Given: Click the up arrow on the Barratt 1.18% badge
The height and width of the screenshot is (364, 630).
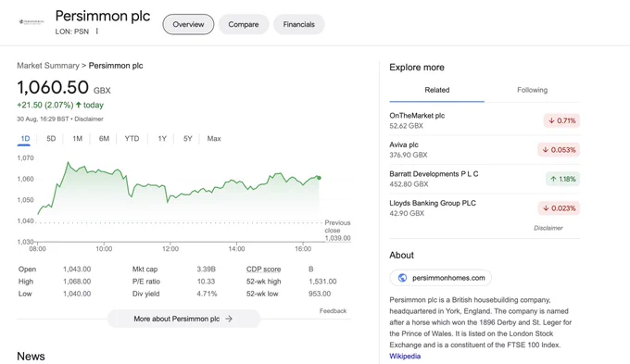Looking at the screenshot, I should point(553,179).
